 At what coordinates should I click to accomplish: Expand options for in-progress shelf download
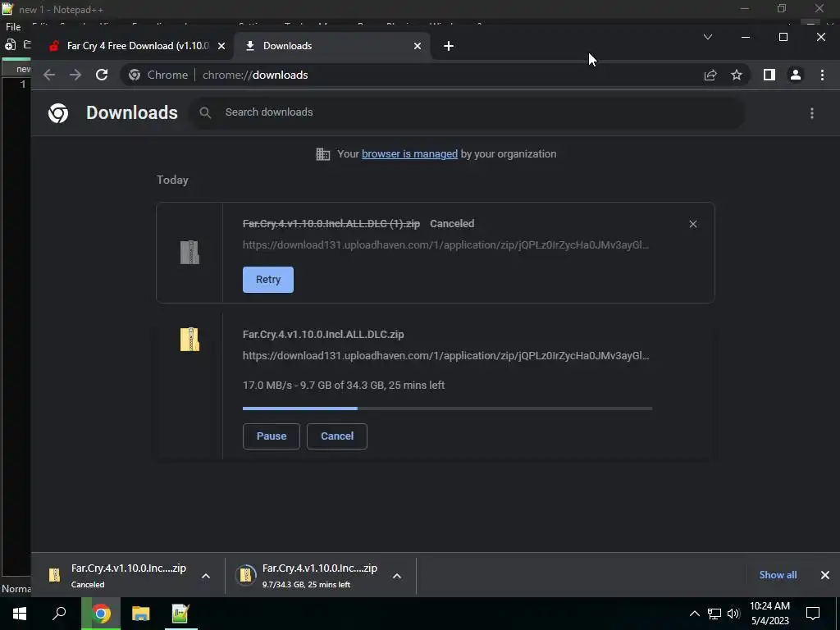coord(397,576)
